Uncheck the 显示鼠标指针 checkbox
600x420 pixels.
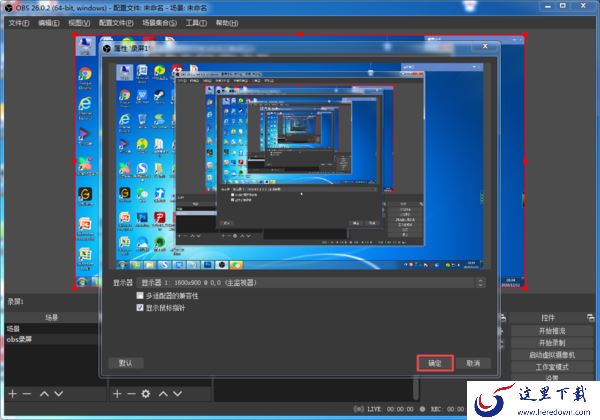coord(140,308)
